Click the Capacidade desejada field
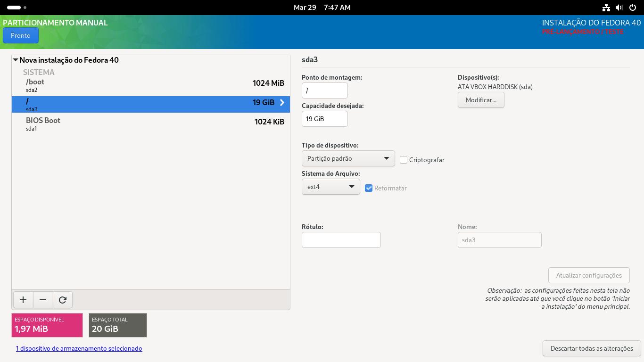This screenshot has height=362, width=644. point(325,119)
